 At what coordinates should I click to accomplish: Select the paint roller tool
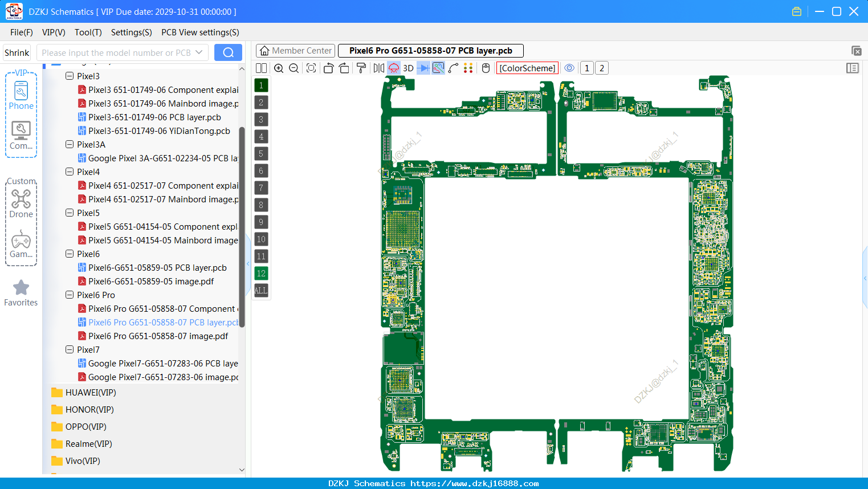pyautogui.click(x=361, y=68)
